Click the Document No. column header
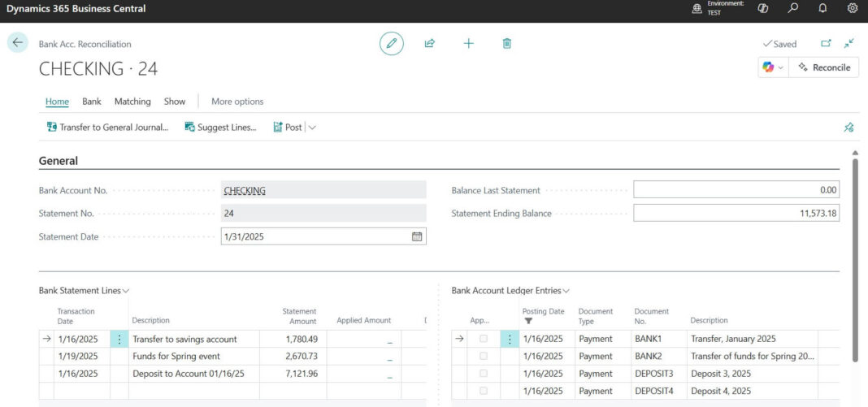This screenshot has width=868, height=407. [x=652, y=316]
